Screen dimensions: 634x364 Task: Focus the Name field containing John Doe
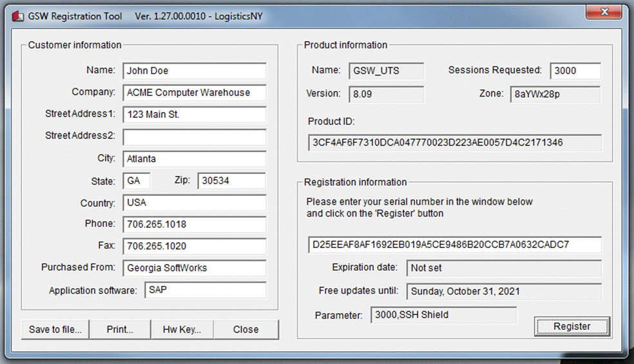click(x=194, y=71)
